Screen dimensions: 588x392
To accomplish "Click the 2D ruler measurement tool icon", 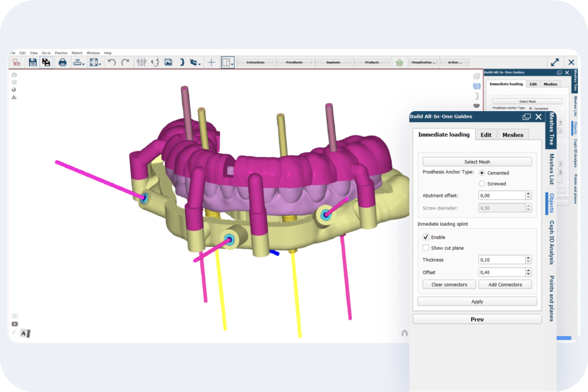I will [x=77, y=62].
